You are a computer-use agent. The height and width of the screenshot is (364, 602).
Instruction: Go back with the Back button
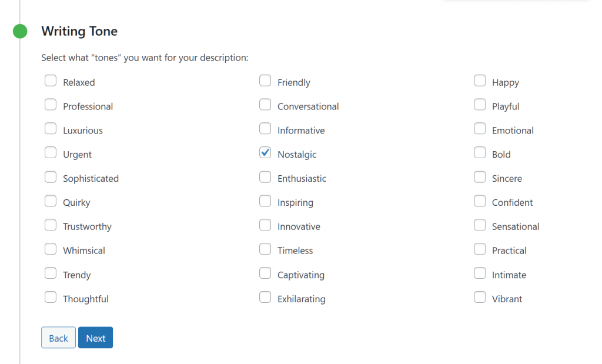(x=58, y=338)
